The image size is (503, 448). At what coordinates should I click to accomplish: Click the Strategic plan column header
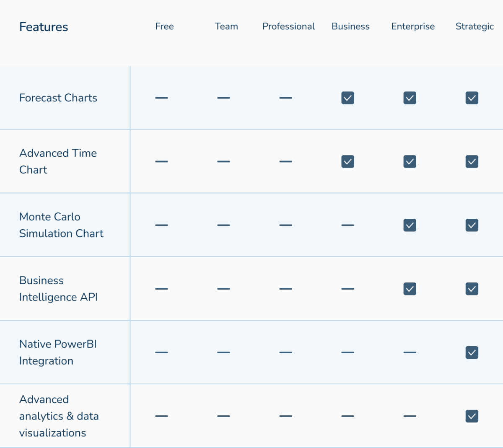[x=474, y=26]
